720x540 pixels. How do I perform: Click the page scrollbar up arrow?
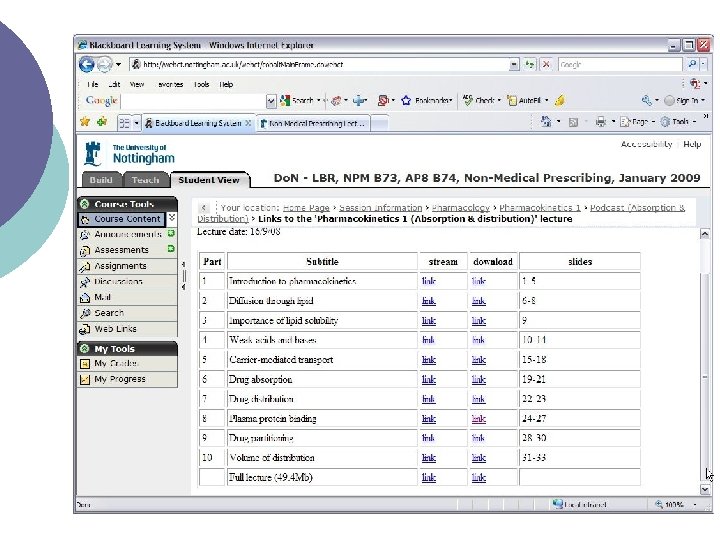(x=705, y=234)
